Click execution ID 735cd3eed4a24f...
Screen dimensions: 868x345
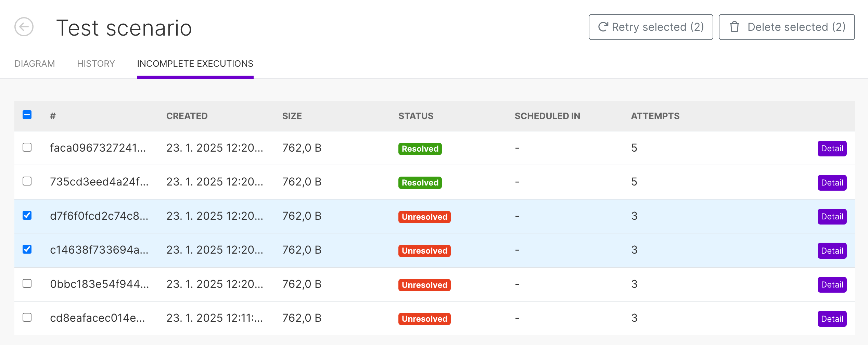[x=99, y=182]
